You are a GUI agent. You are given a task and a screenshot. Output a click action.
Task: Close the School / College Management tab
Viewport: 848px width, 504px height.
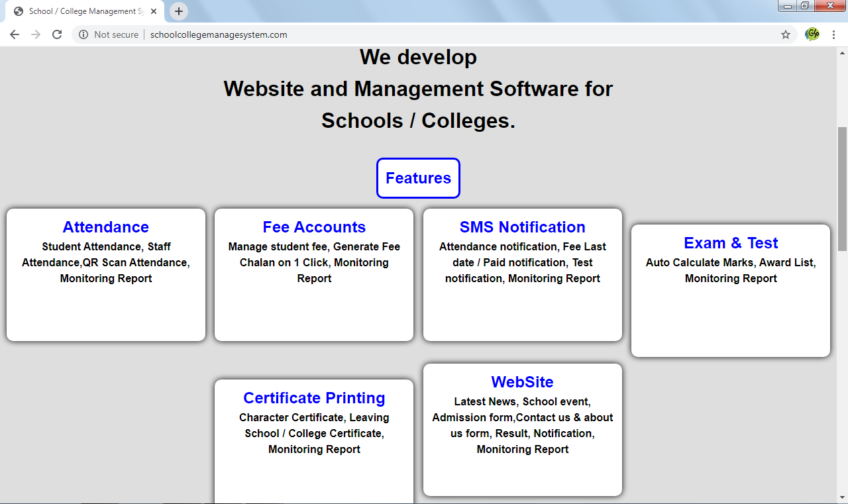[x=154, y=11]
